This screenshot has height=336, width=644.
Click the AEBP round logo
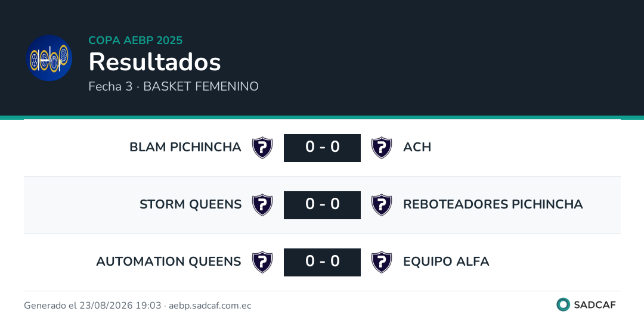[49, 58]
